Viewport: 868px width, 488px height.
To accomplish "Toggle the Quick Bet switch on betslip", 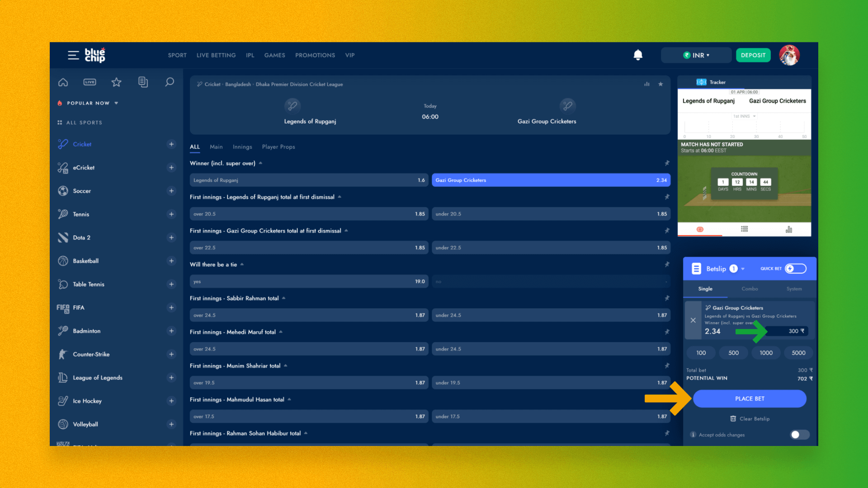I will pyautogui.click(x=796, y=268).
